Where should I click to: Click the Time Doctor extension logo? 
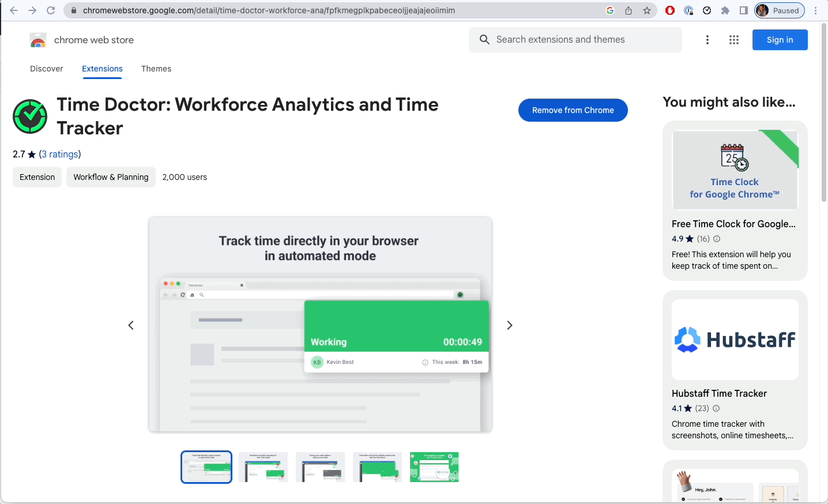30,116
